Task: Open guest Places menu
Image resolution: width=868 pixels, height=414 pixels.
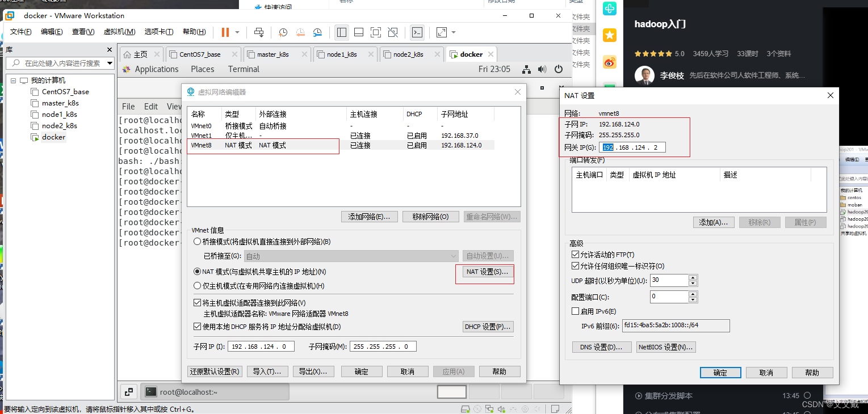Action: tap(203, 69)
